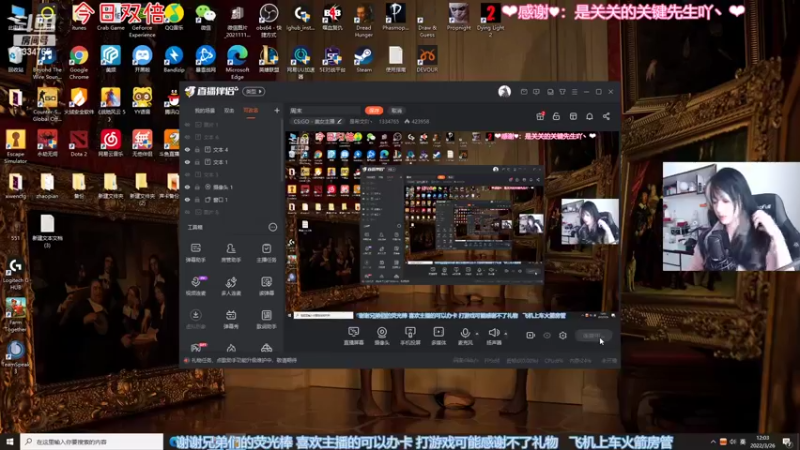800x450 pixels.
Task: Add a 多媒体 media source
Action: tap(438, 336)
